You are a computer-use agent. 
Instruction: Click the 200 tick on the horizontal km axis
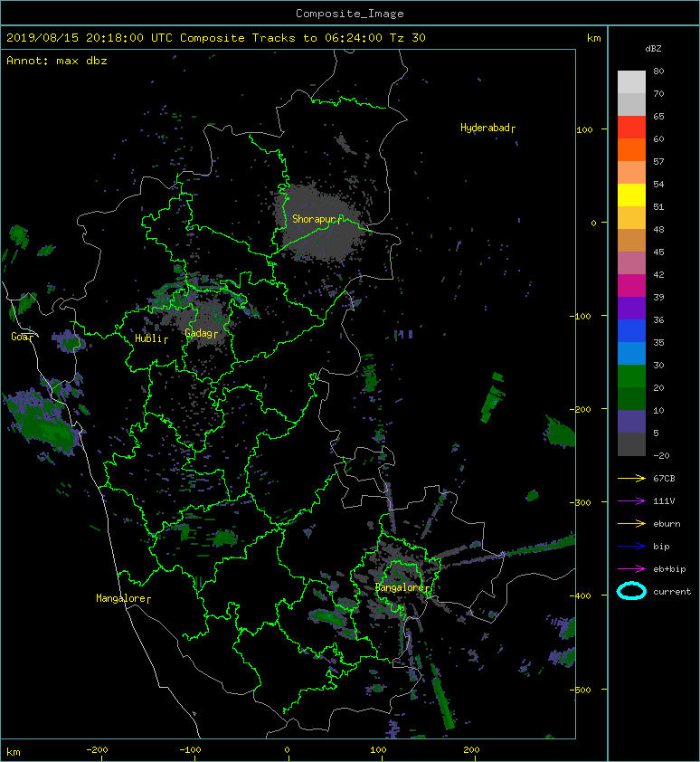coord(472,750)
